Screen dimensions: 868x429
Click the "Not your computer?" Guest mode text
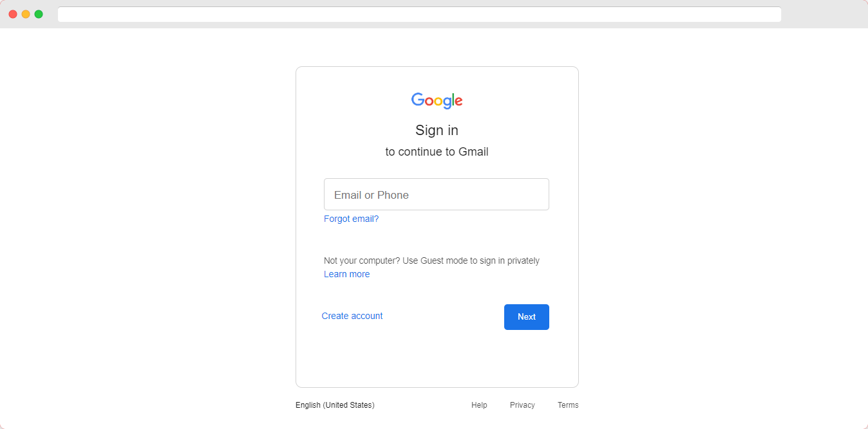431,260
